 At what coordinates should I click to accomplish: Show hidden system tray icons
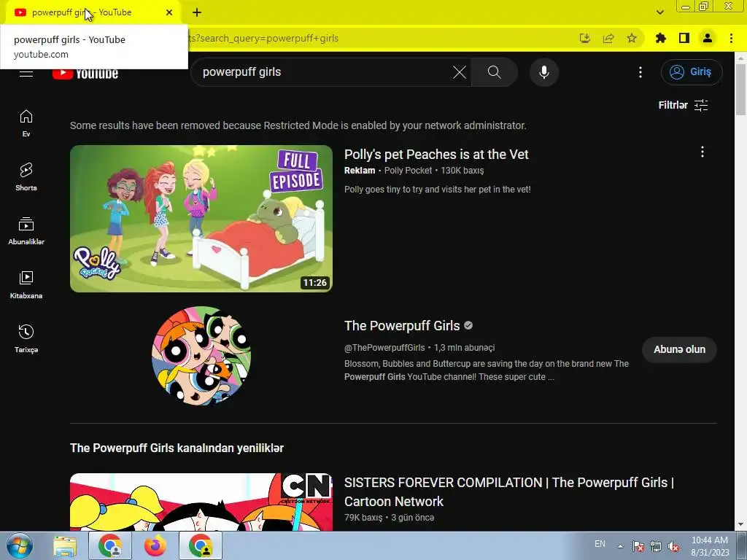tap(620, 546)
